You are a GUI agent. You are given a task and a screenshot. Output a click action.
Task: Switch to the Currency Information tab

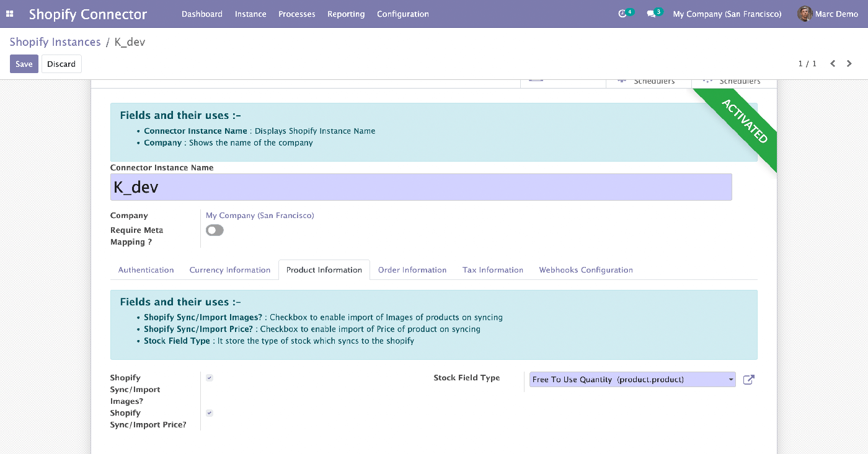(x=230, y=270)
